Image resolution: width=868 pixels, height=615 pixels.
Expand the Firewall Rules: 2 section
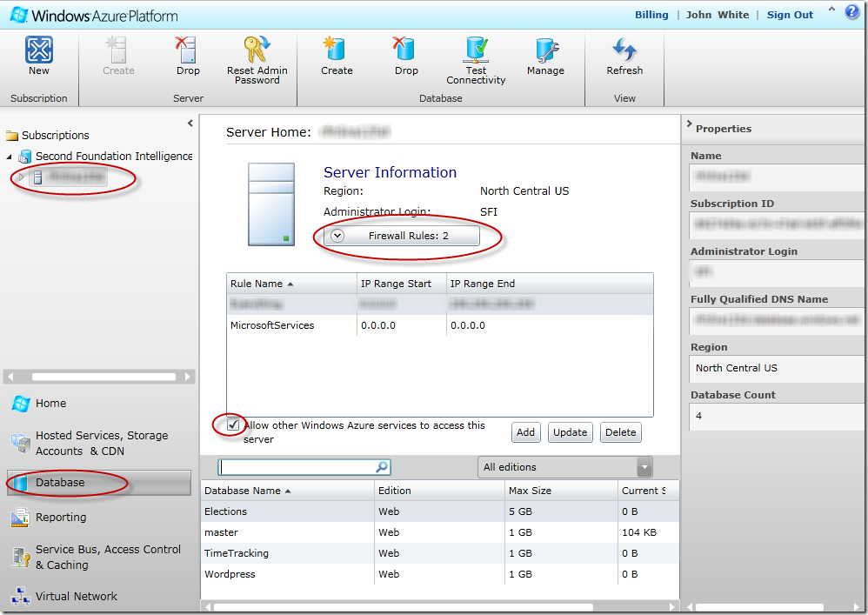pyautogui.click(x=401, y=236)
